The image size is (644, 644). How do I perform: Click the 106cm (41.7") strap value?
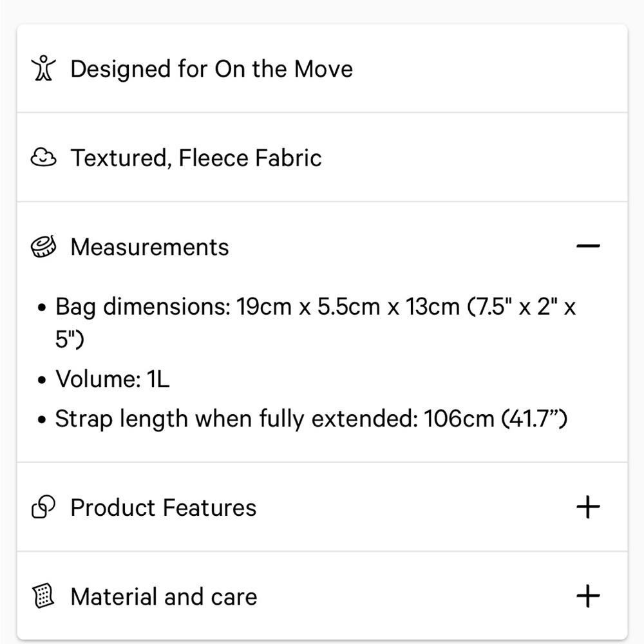[495, 419]
